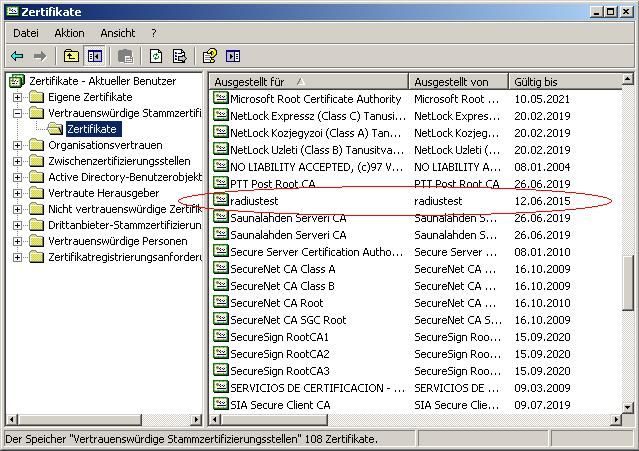Minimize the Zertifikate window
Image resolution: width=639 pixels, height=451 pixels.
(597, 12)
